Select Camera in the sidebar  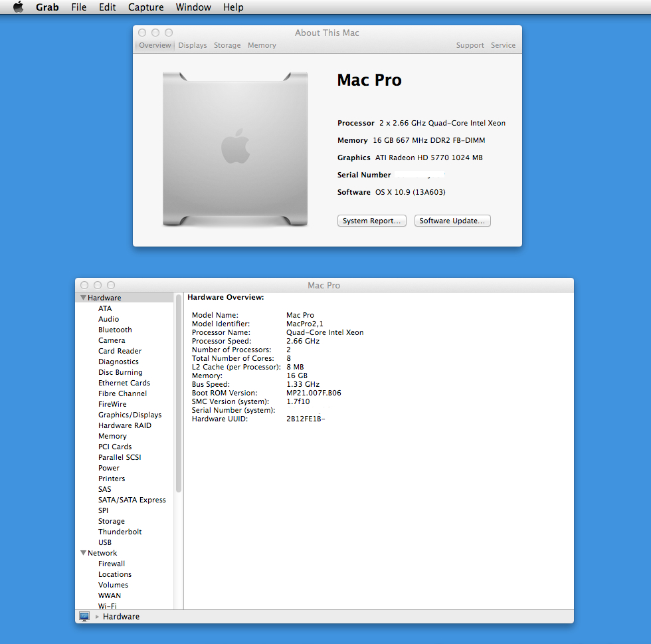tap(112, 340)
